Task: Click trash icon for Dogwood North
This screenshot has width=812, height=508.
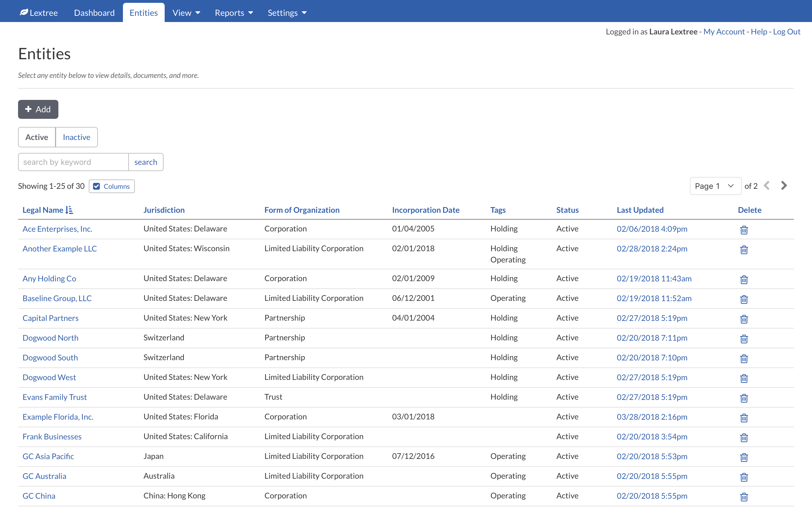Action: (744, 339)
